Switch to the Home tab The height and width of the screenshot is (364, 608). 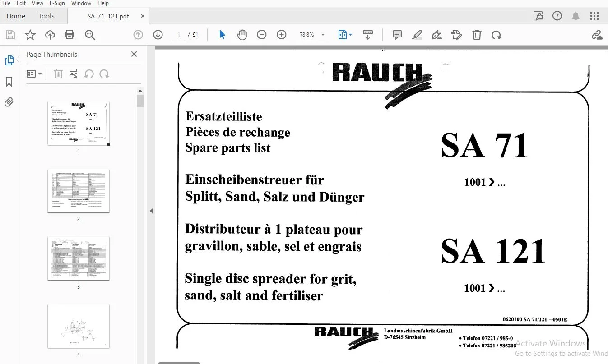point(16,16)
